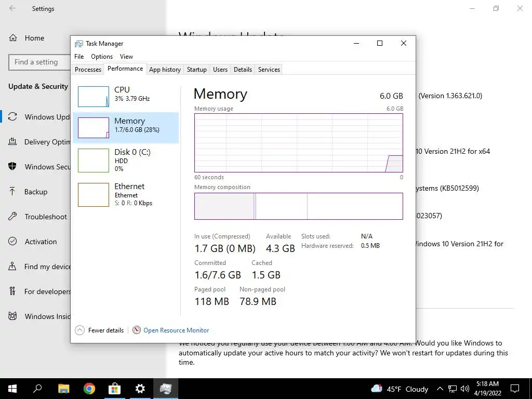Select the Memory performance graph thumbnail
Screen dimensions: 532x399
tap(94, 128)
